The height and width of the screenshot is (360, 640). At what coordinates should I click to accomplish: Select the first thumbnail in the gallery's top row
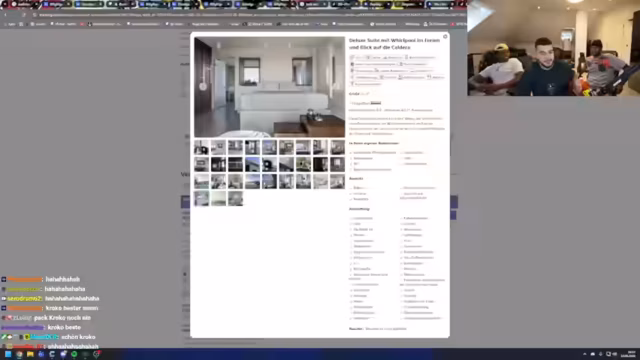(201, 147)
